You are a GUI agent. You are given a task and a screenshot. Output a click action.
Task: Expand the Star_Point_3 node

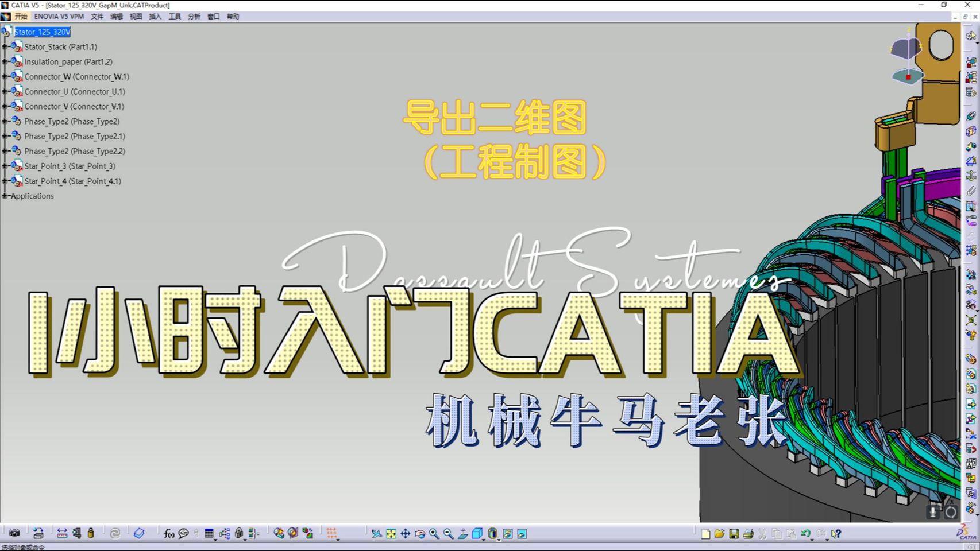pyautogui.click(x=5, y=166)
